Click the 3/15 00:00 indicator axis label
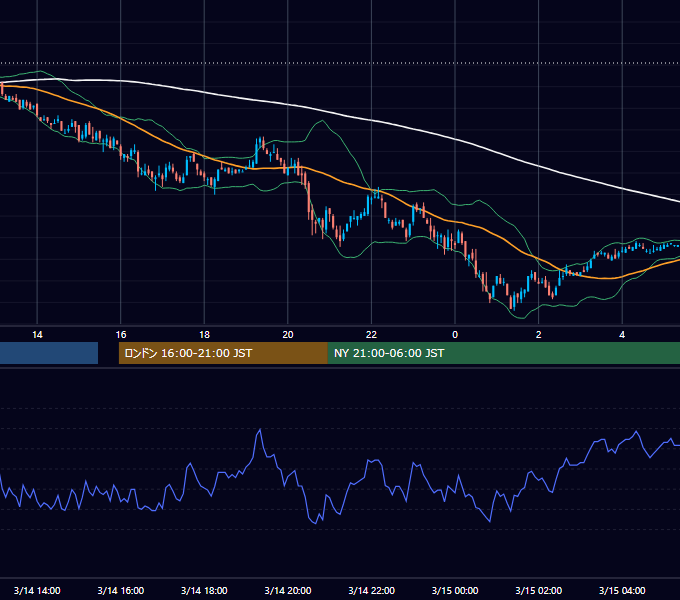680x600 pixels. click(x=455, y=590)
